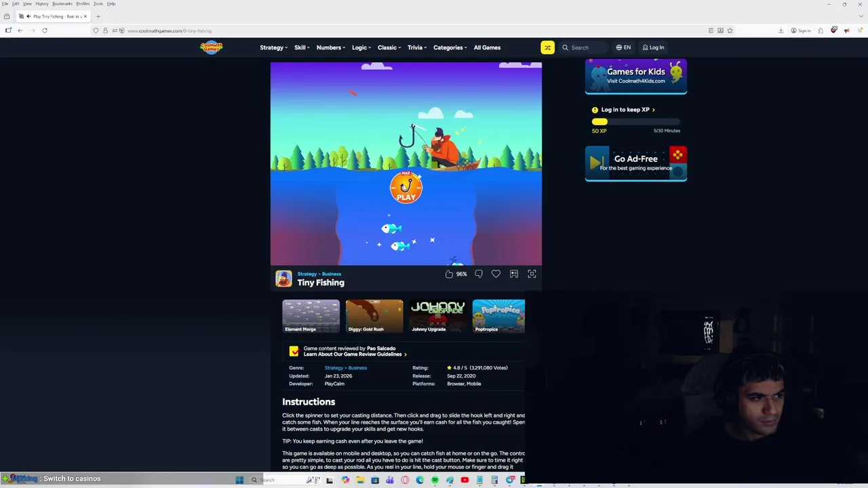Open the Johnny Upgrade game thumbnail
The image size is (868, 488).
pos(437,316)
